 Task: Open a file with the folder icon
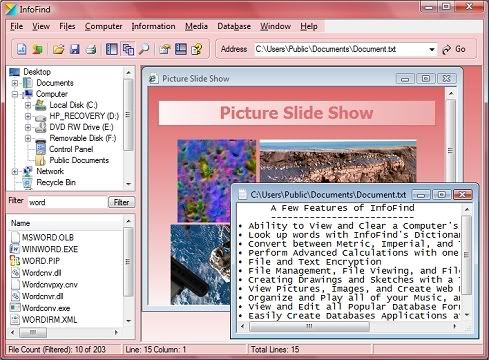coord(58,49)
